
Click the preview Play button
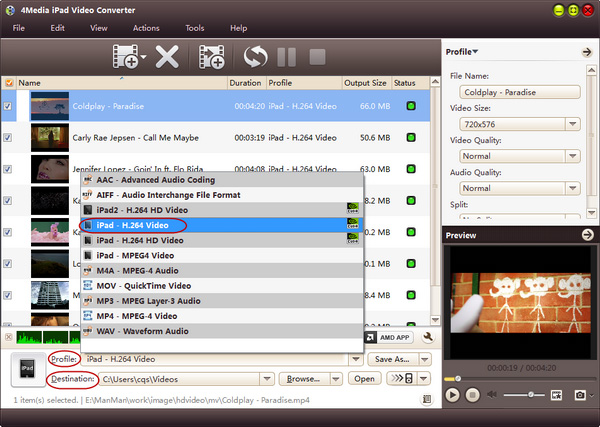coord(453,395)
